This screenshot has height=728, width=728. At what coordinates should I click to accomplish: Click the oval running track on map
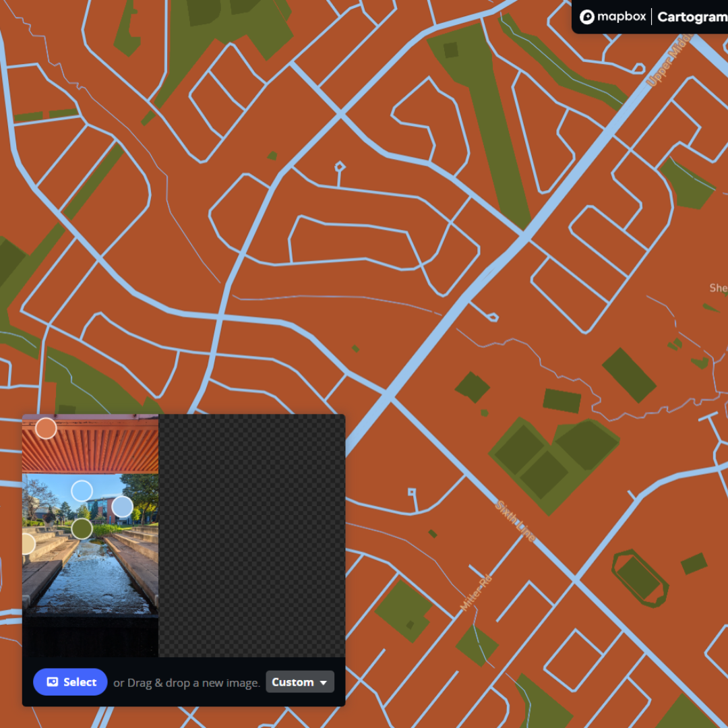coord(639,578)
